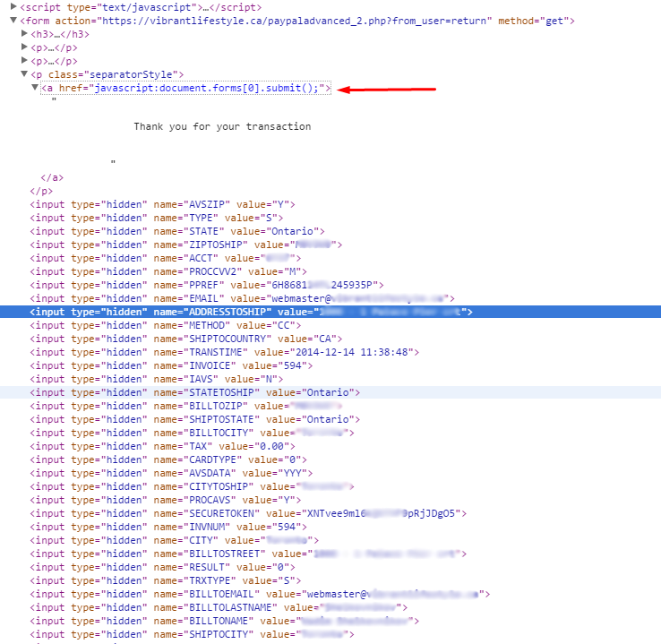Select the ACCT hidden input line
Image resolution: width=661 pixels, height=644 pixels.
point(165,258)
